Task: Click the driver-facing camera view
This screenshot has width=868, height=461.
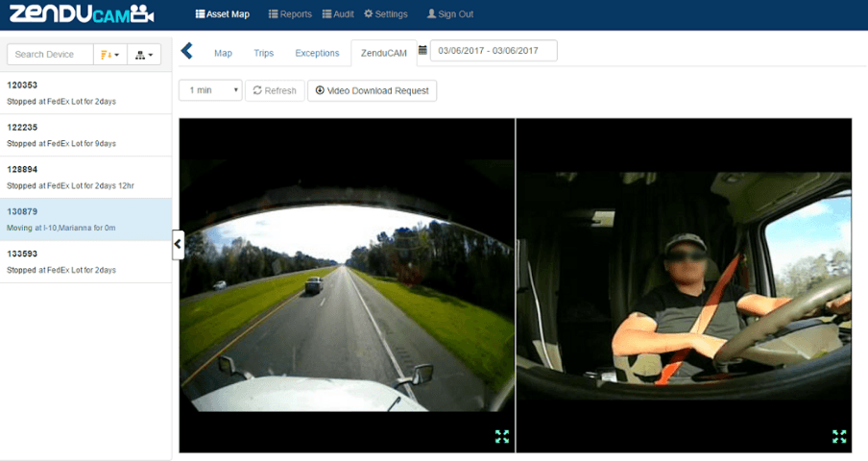Action: tap(685, 285)
